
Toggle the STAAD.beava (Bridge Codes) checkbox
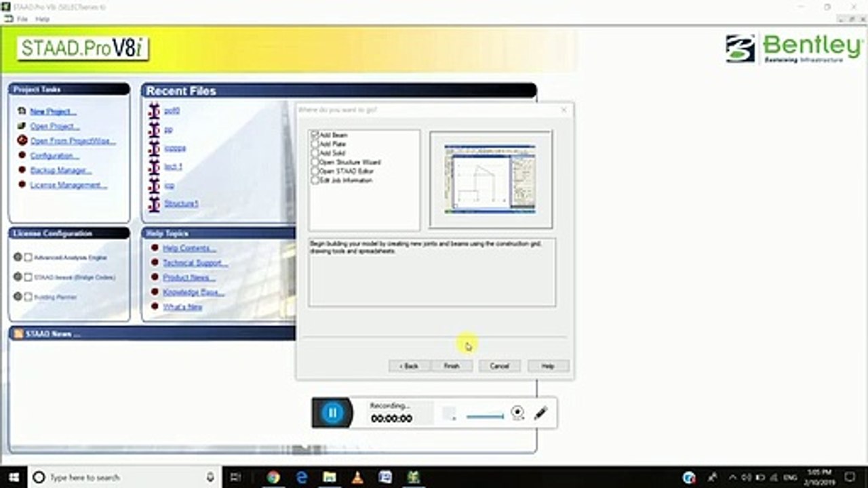click(28, 277)
